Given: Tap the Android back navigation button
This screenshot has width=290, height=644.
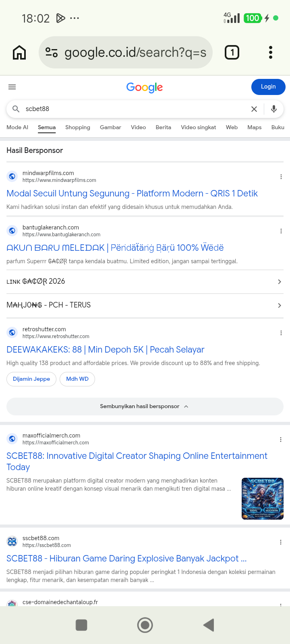Looking at the screenshot, I should 209,625.
